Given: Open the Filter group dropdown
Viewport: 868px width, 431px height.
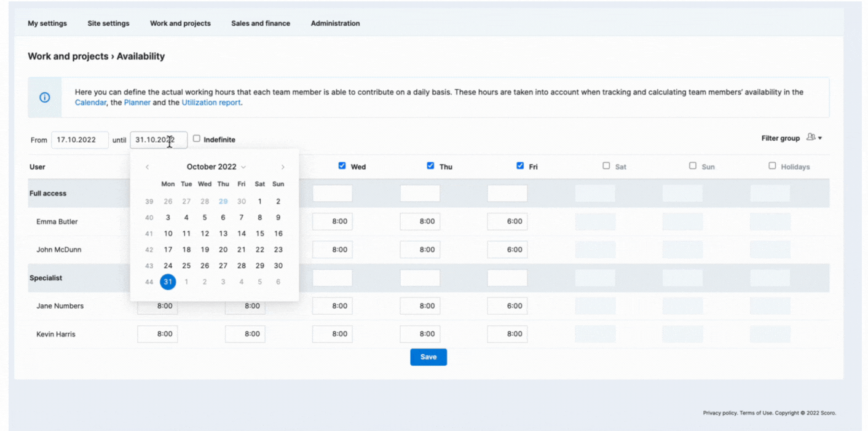Looking at the screenshot, I should (820, 137).
